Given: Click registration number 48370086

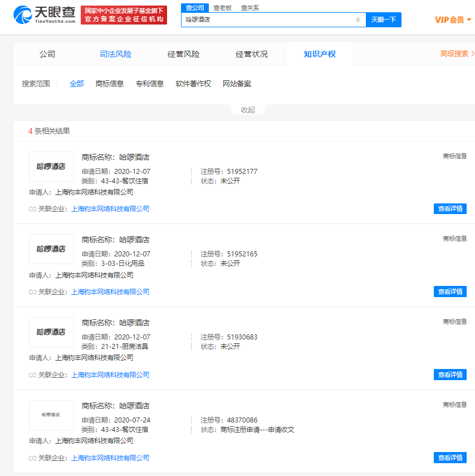Looking at the screenshot, I should click(242, 420).
